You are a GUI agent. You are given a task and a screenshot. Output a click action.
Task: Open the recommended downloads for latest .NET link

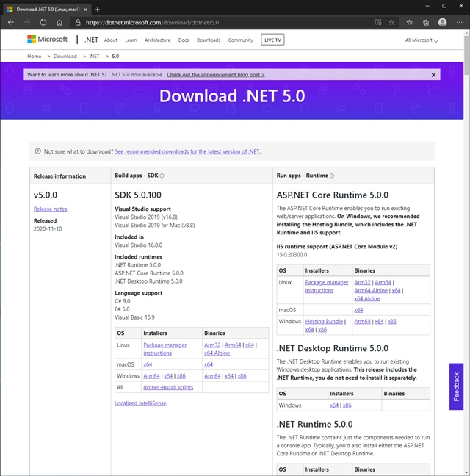[x=187, y=151]
